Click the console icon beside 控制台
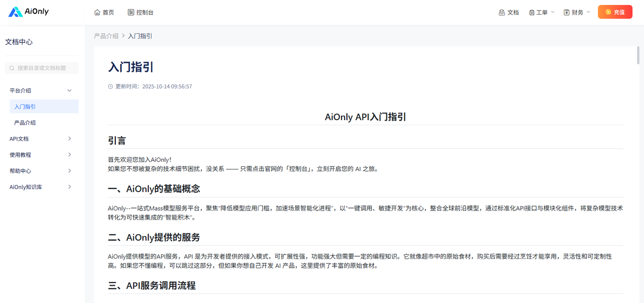The image size is (644, 303). click(x=131, y=12)
